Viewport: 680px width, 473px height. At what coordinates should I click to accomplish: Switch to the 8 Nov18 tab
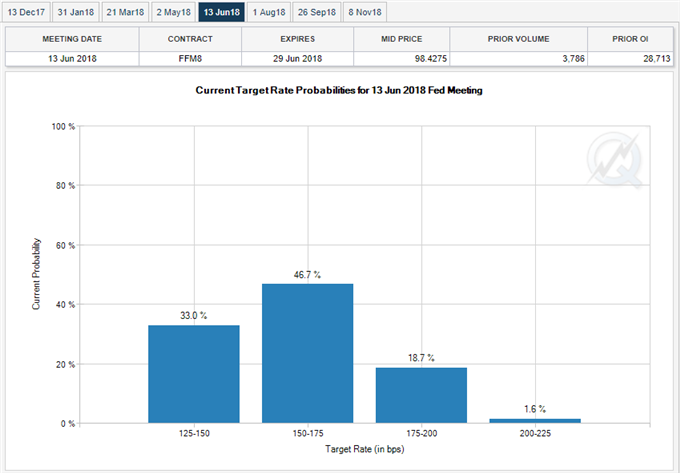tap(365, 12)
